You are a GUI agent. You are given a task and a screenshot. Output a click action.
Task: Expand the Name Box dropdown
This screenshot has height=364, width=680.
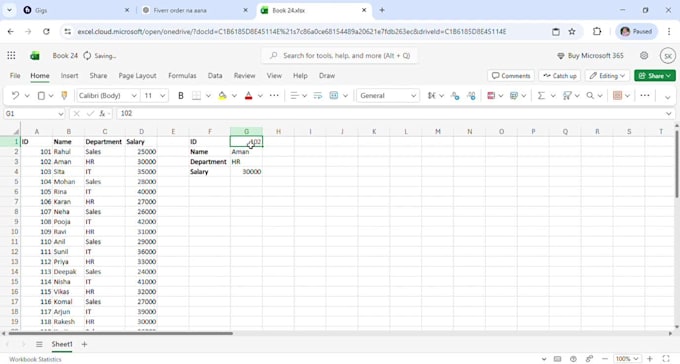(61, 114)
